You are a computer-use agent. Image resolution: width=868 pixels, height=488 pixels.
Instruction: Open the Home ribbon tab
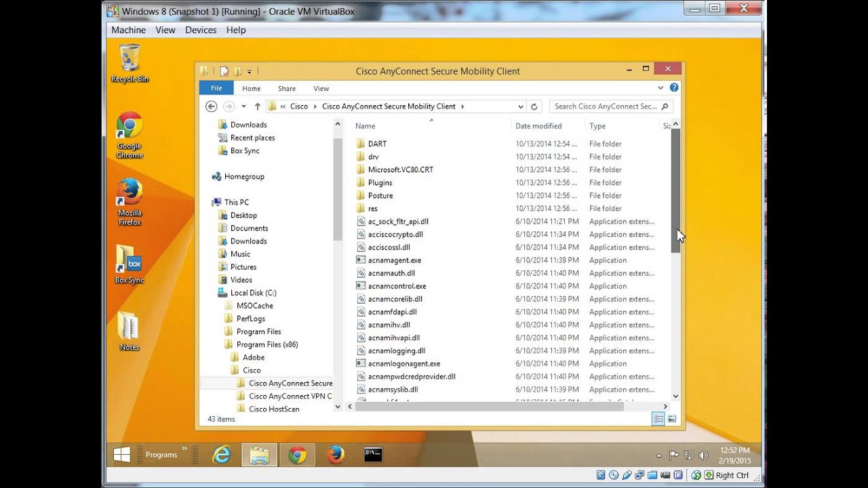(252, 88)
